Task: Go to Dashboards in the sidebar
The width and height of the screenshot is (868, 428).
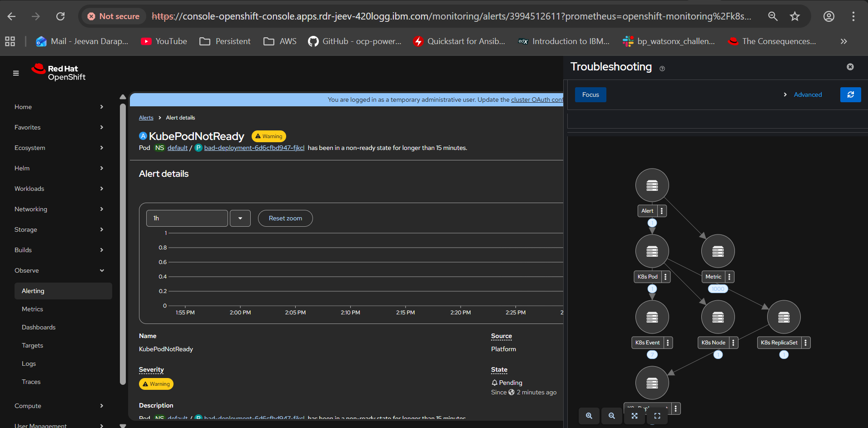Action: click(39, 327)
